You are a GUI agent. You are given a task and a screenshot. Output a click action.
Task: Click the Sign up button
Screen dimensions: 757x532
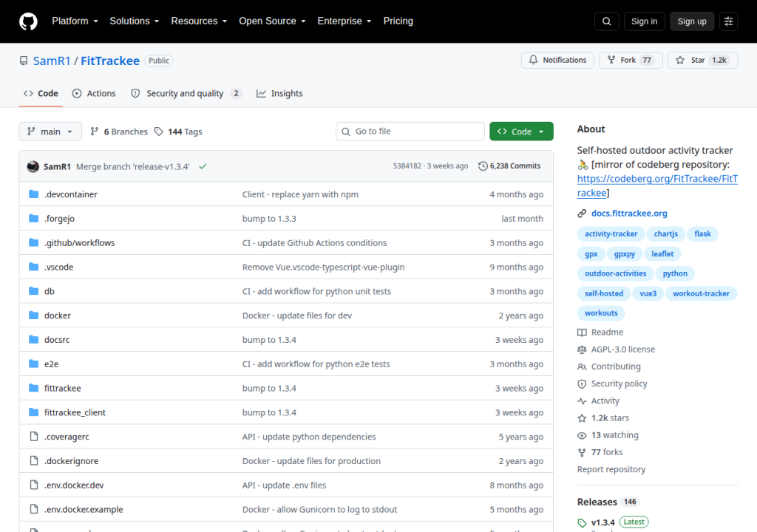[692, 21]
